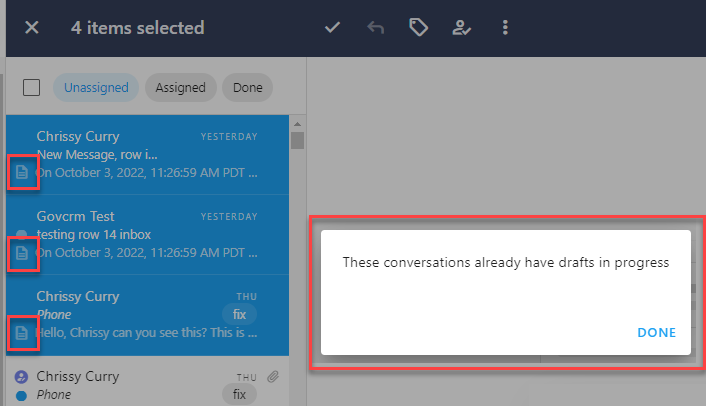Open the Govcrm Test 'testing row 14 inbox' conversation
This screenshot has width=706, height=406.
point(140,234)
